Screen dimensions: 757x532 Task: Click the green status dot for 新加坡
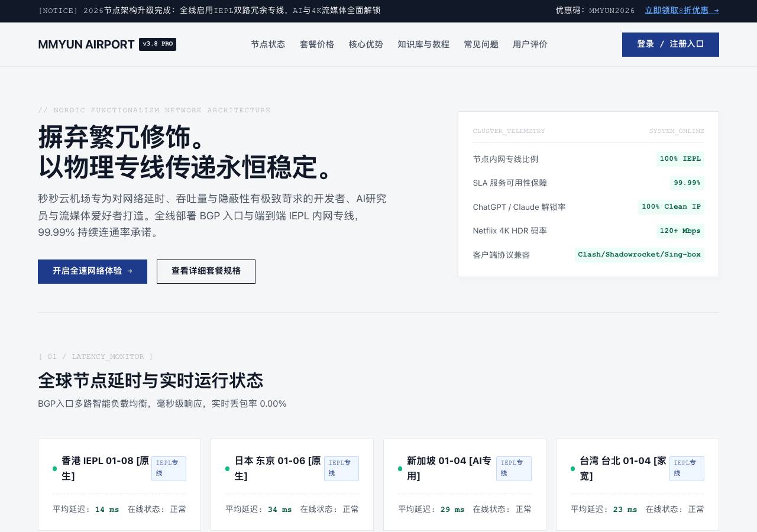pyautogui.click(x=400, y=469)
